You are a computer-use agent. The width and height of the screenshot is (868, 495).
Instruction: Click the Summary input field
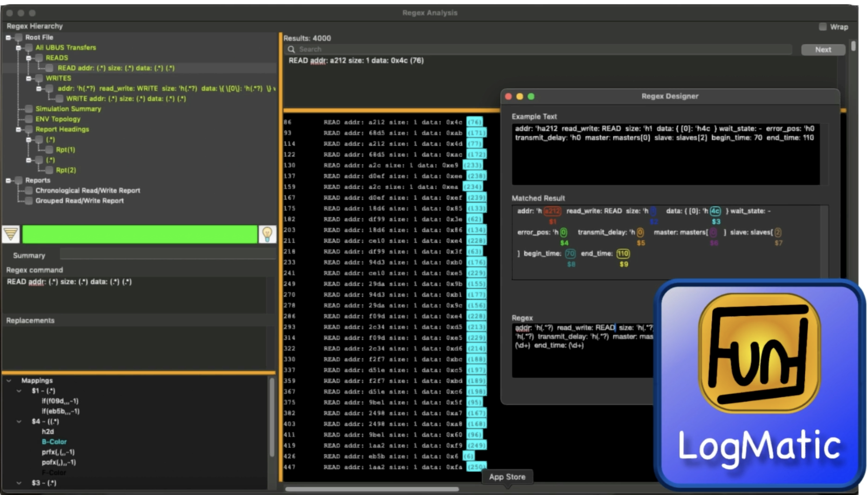(168, 254)
